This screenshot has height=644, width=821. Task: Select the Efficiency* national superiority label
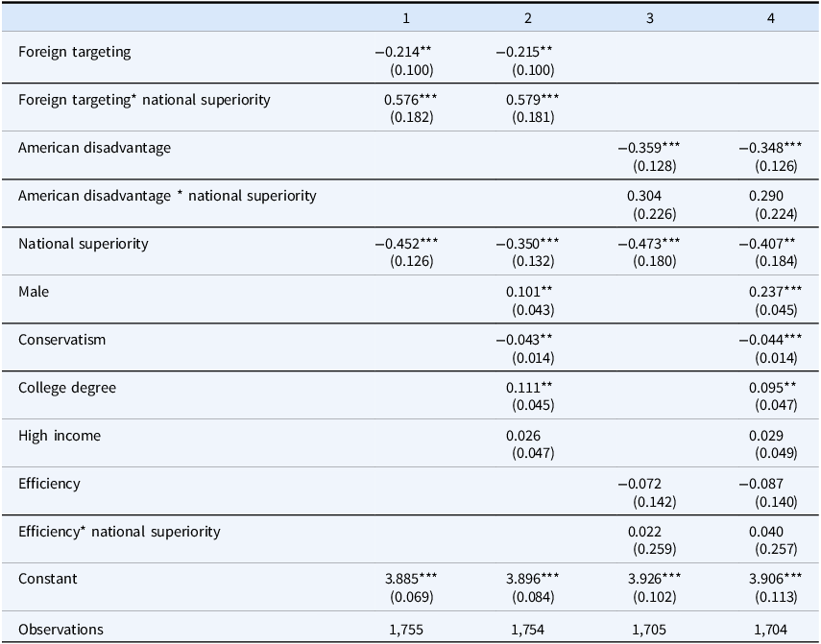click(119, 532)
